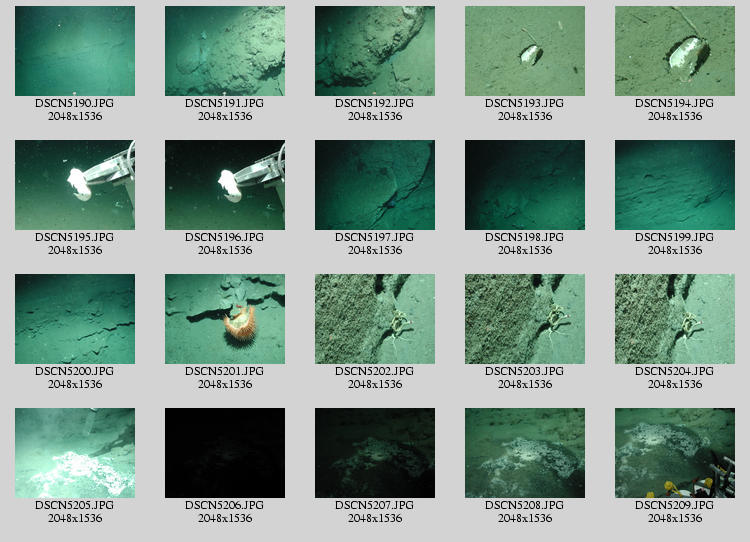Screen dimensions: 750x542
Task: Click thumbnail DSCN5199.JPG
Action: point(675,185)
